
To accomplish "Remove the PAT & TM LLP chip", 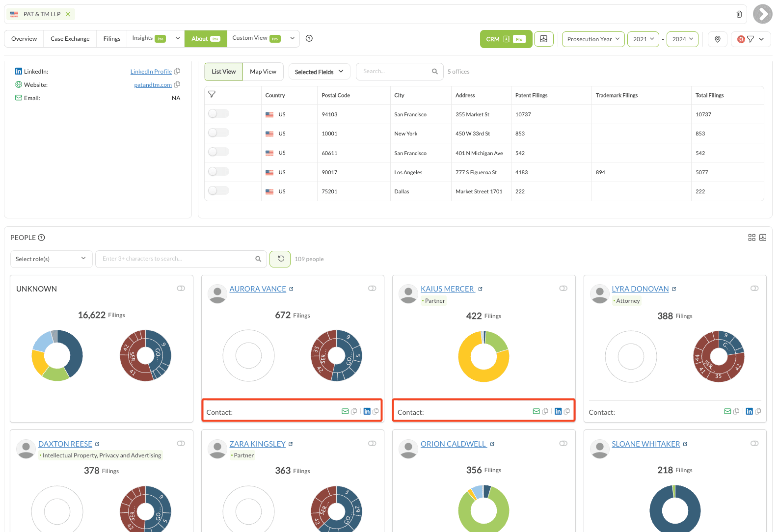I will [x=68, y=14].
